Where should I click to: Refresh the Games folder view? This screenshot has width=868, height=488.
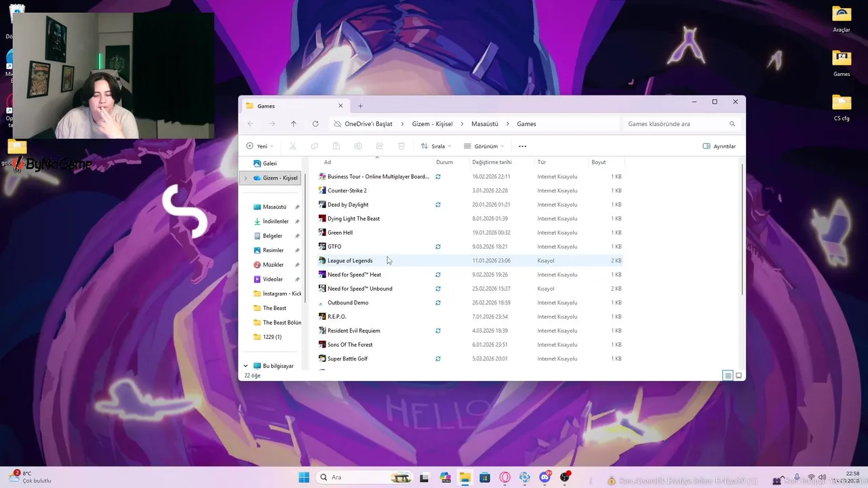[315, 124]
